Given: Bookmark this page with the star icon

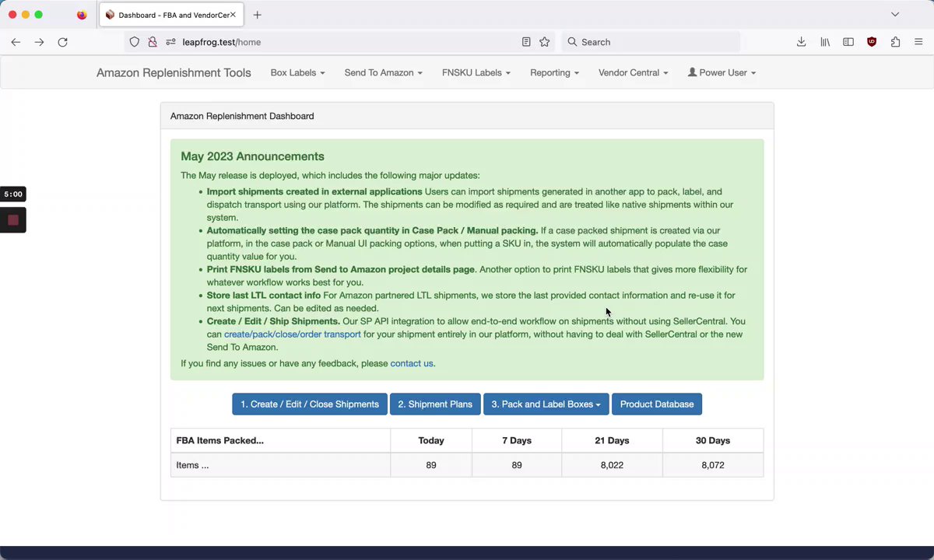Looking at the screenshot, I should 545,42.
